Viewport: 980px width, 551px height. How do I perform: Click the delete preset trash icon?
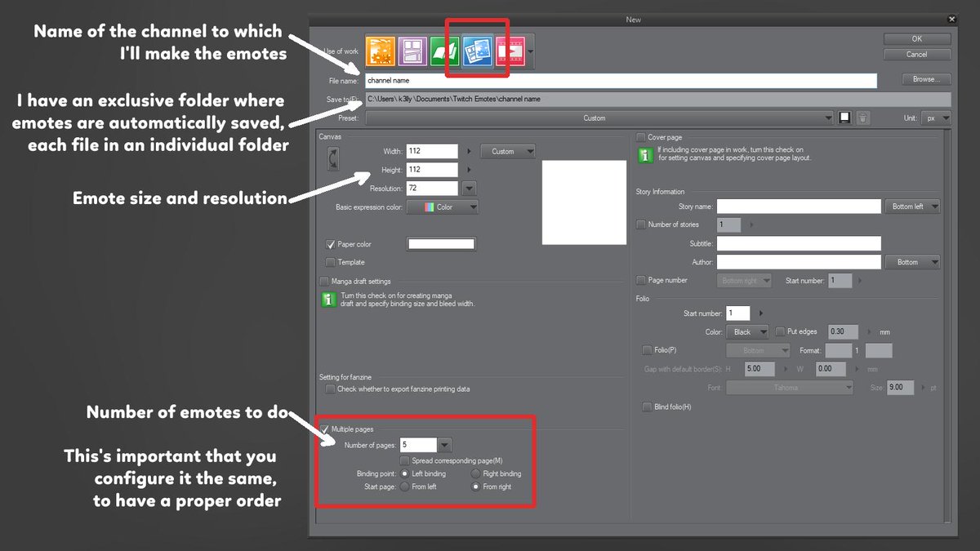pyautogui.click(x=862, y=118)
